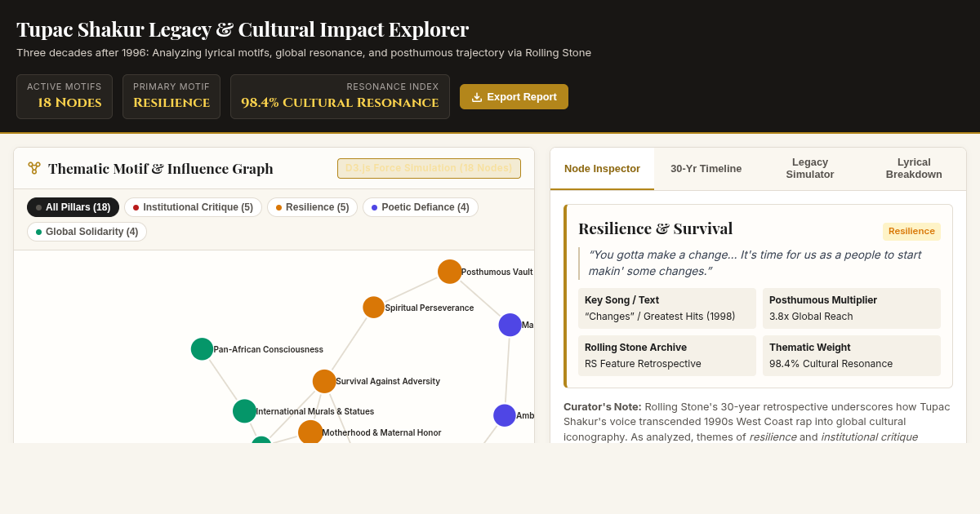The image size is (980, 514).
Task: Select the International Murals & Statues node
Action: (244, 411)
